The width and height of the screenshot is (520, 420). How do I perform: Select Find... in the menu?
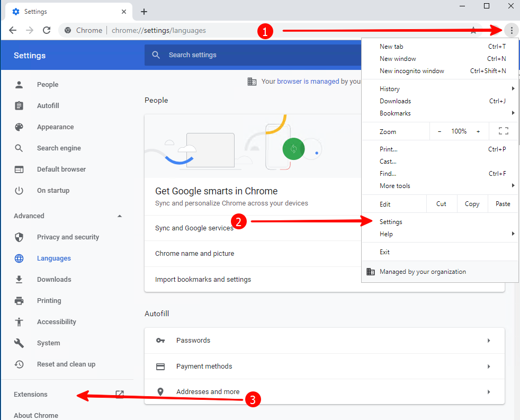point(440,174)
